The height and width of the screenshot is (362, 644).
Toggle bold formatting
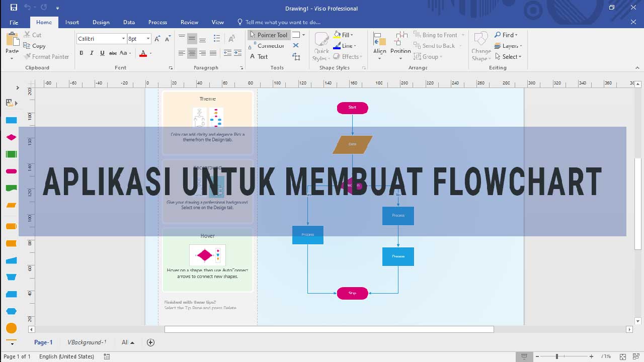click(x=81, y=52)
